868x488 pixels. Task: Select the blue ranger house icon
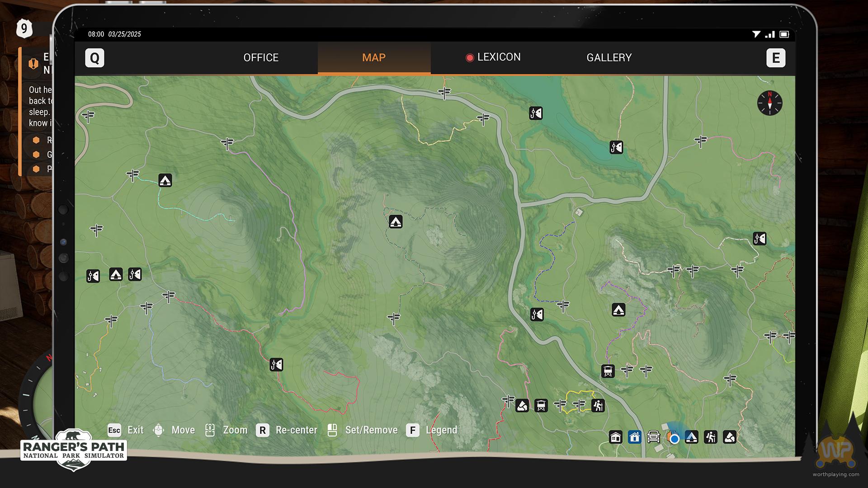(x=634, y=437)
